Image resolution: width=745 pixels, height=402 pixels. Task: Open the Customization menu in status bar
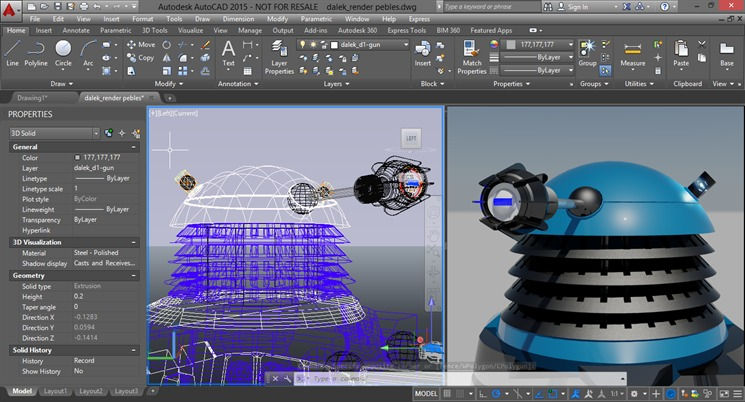click(x=737, y=393)
